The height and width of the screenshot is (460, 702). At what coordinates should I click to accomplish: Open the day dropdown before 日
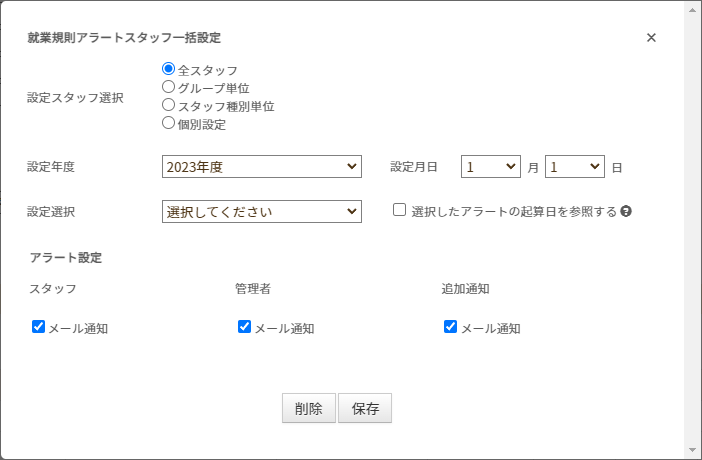pyautogui.click(x=575, y=167)
